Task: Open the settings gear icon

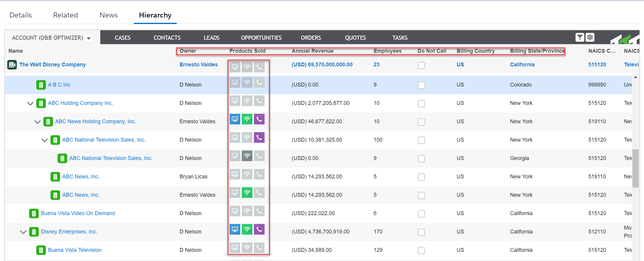Action: (x=590, y=37)
